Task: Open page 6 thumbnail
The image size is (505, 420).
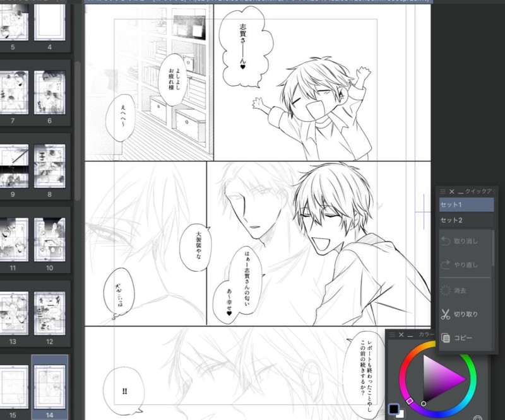Action: [50, 93]
